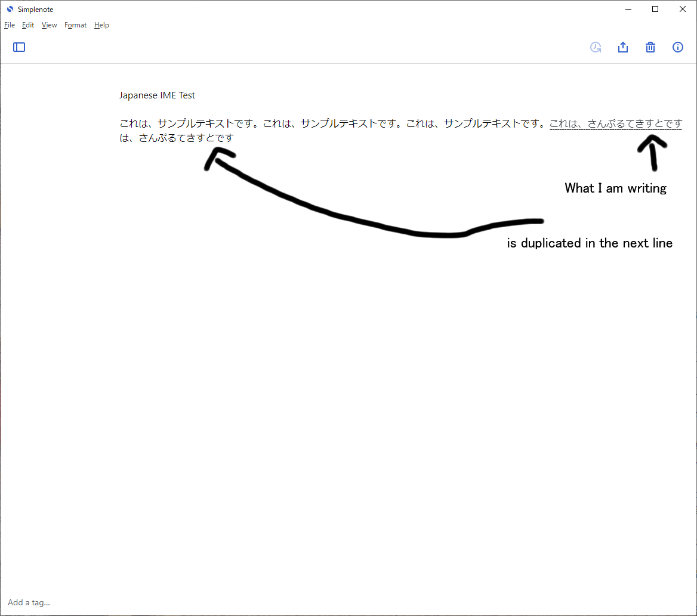The height and width of the screenshot is (616, 697).
Task: Open the View menu
Action: 49,25
